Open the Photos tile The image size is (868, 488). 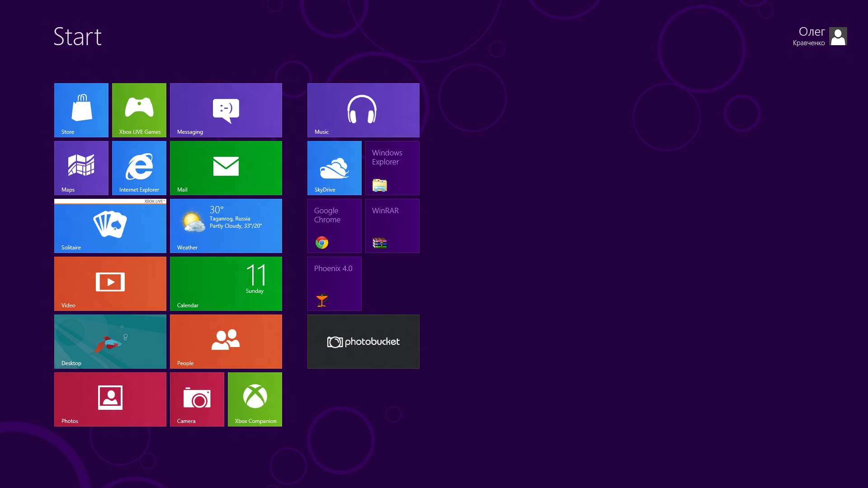pyautogui.click(x=110, y=399)
